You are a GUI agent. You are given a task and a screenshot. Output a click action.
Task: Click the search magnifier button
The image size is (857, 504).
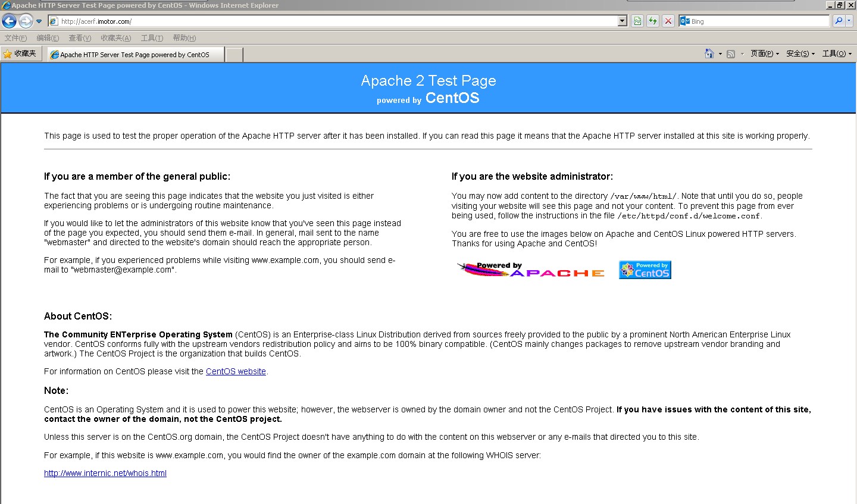pyautogui.click(x=839, y=21)
